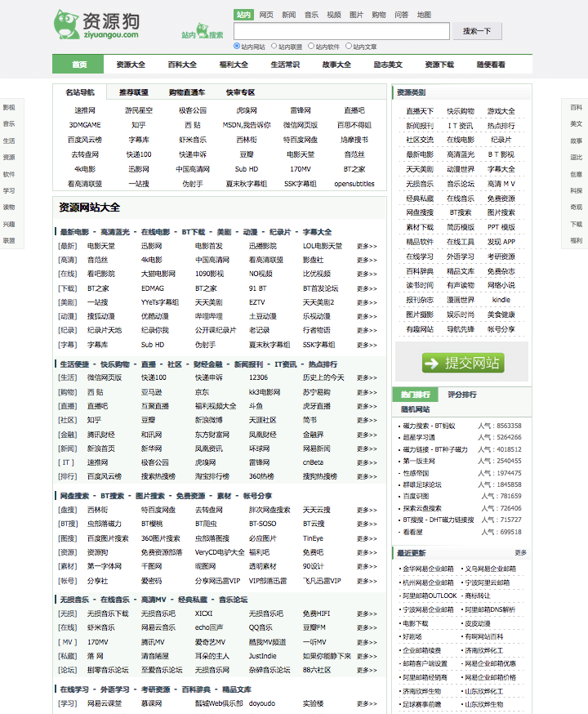Select the 站内软件 radio button
588x714 pixels.
311,46
